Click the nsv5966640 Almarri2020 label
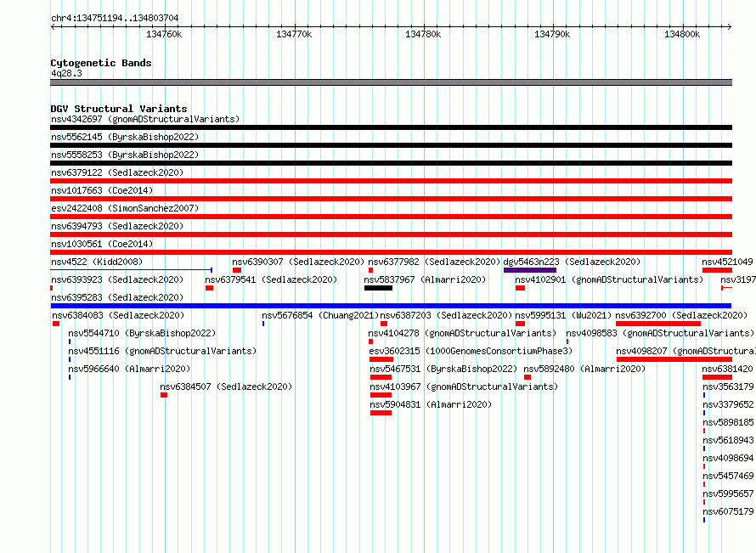Viewport: 756px width, 553px height. (x=129, y=369)
